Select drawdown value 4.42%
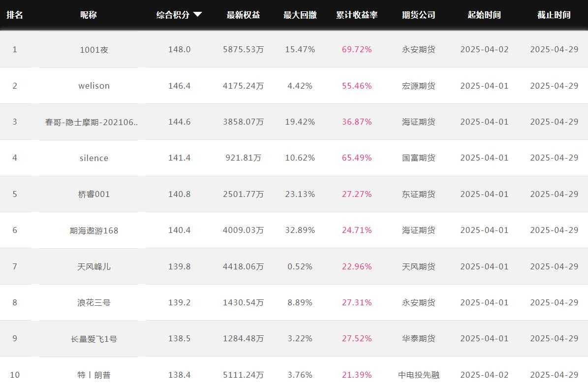The width and height of the screenshot is (588, 391). click(300, 86)
